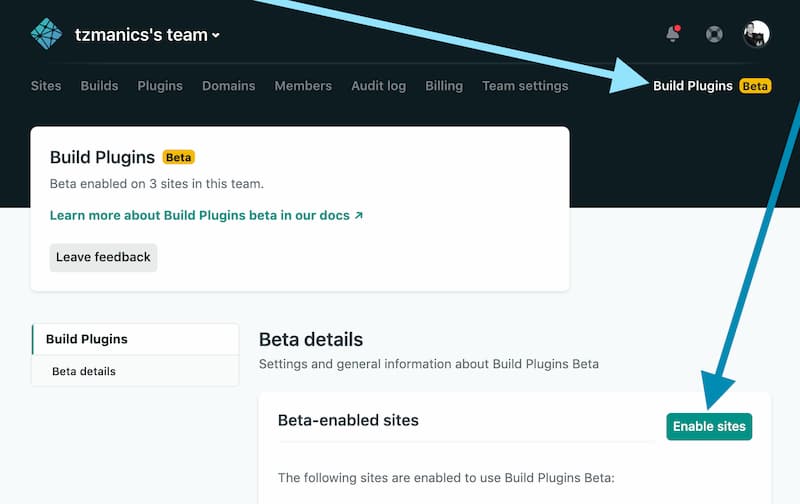
Task: Click the green Enable sites button
Action: [709, 426]
